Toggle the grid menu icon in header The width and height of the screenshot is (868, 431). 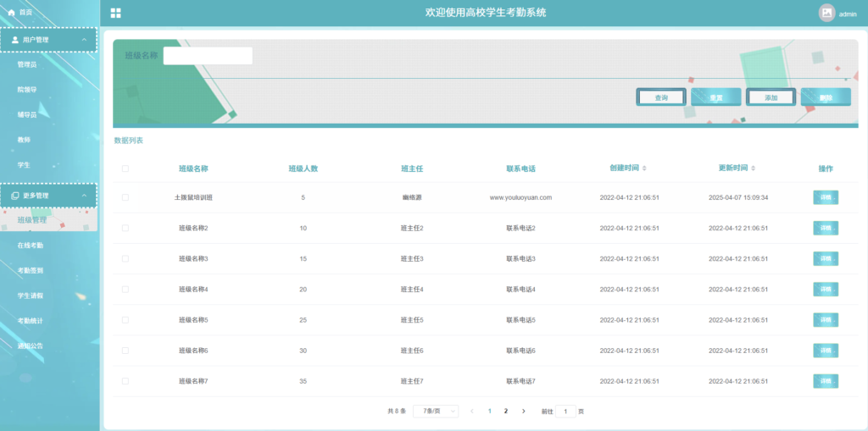pos(115,14)
